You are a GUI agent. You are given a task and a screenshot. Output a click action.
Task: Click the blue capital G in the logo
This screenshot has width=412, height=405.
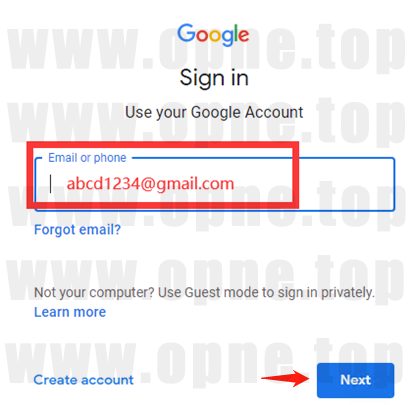pyautogui.click(x=187, y=33)
